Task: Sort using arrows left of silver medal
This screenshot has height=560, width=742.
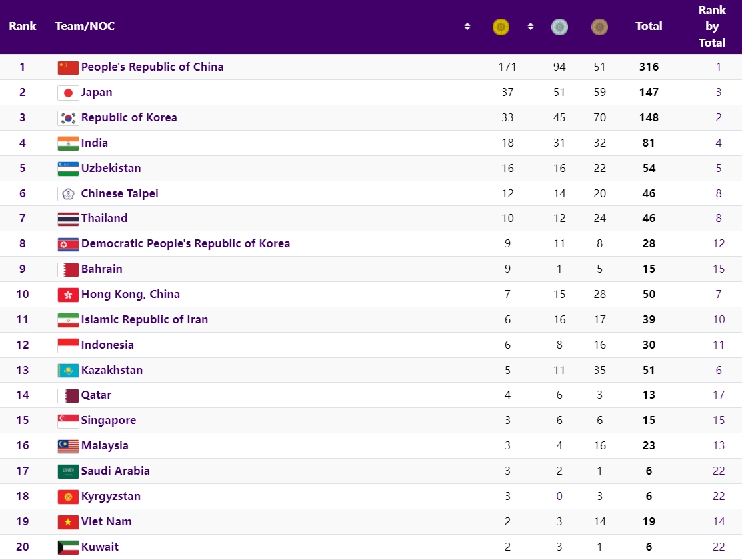Action: tap(531, 27)
